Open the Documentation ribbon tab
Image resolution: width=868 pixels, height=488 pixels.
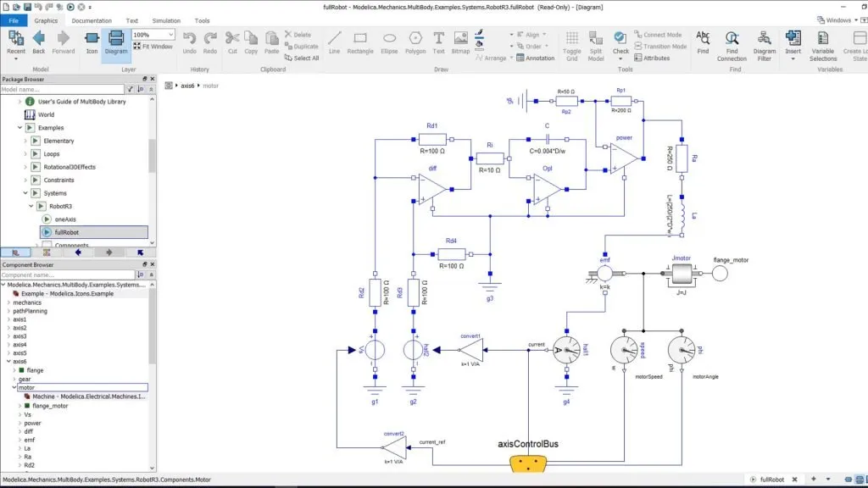(92, 20)
